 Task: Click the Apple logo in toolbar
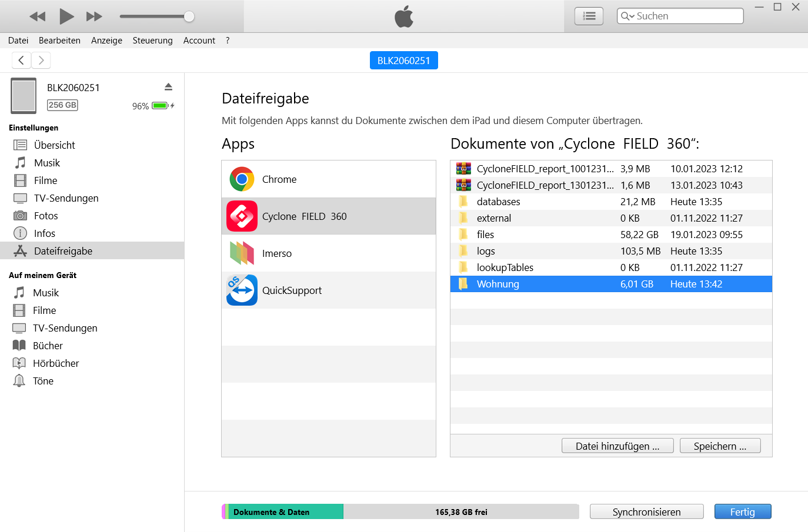[x=404, y=16]
